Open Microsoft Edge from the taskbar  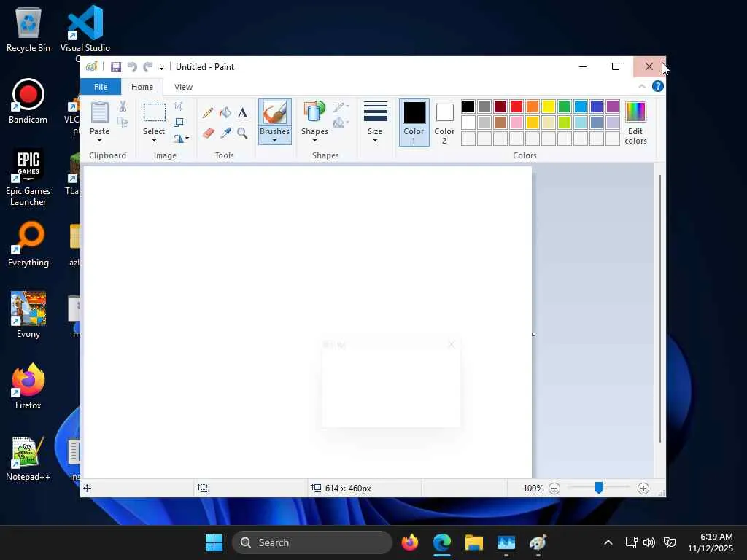pos(442,542)
